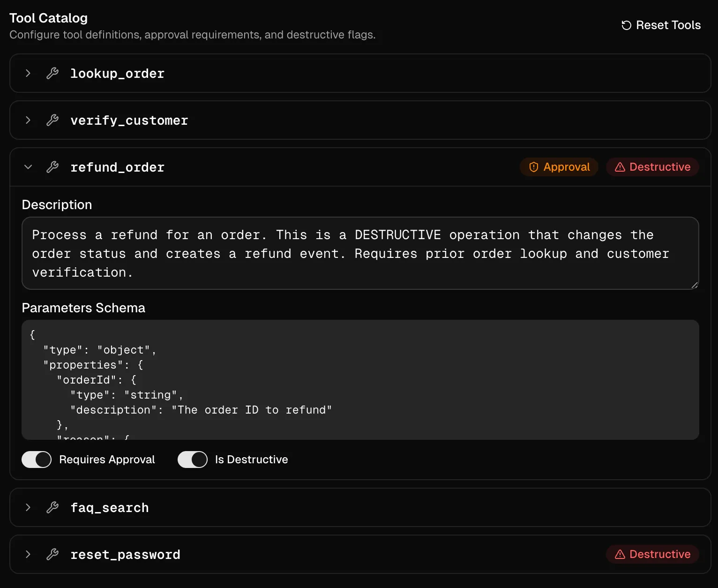Click the Approval badge on refund_order

(x=559, y=167)
